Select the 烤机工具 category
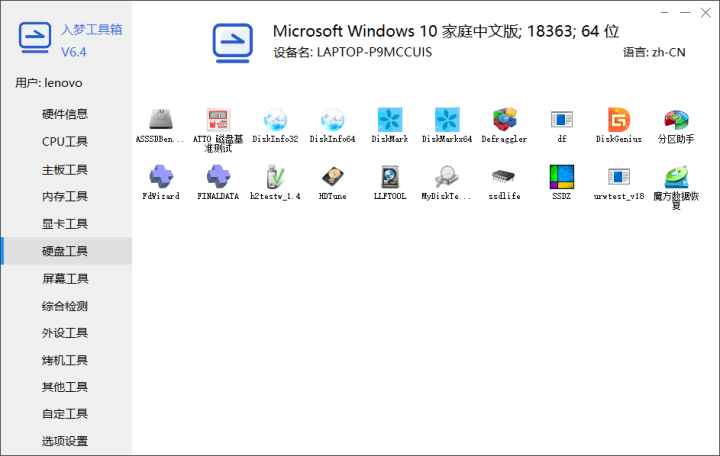 coord(65,360)
